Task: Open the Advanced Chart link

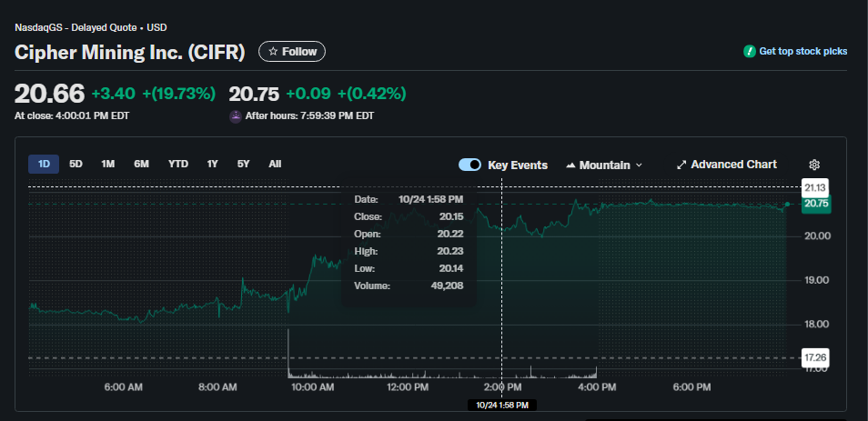Action: [733, 165]
